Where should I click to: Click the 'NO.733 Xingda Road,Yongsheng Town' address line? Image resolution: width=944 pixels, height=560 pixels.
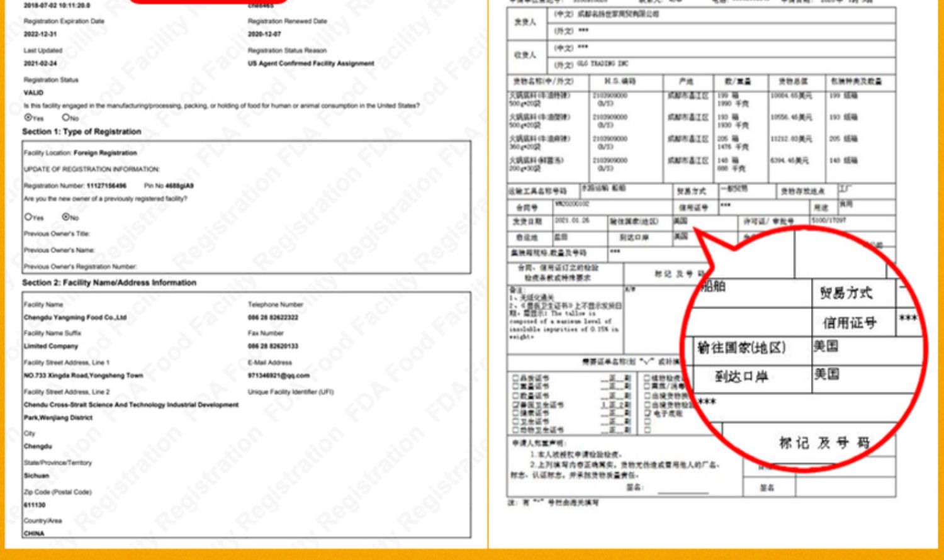[x=84, y=376]
